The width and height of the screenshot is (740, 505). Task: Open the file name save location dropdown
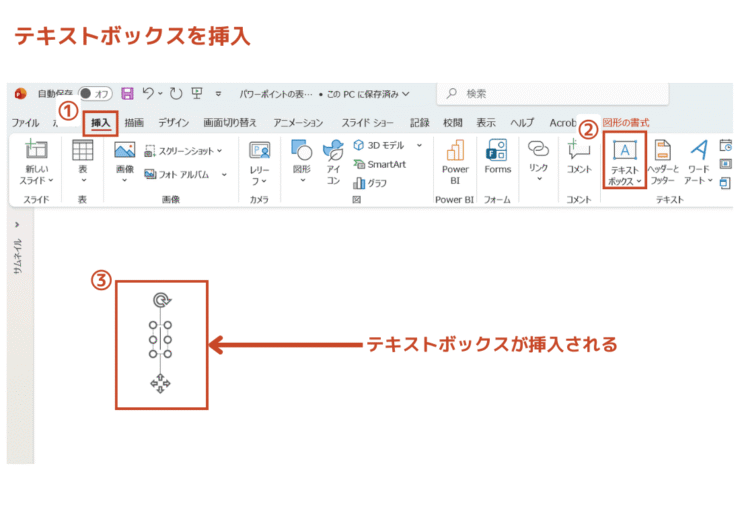tap(406, 94)
